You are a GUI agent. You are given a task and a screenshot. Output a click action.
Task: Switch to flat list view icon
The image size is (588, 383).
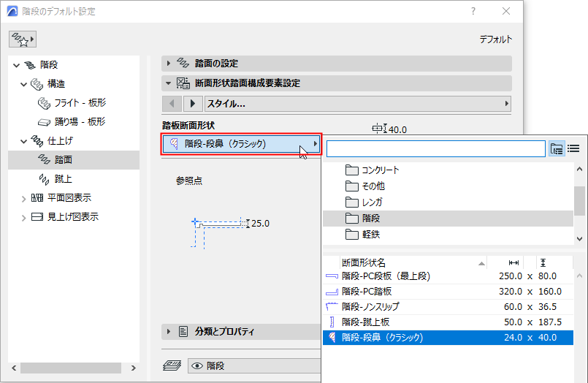pos(573,149)
